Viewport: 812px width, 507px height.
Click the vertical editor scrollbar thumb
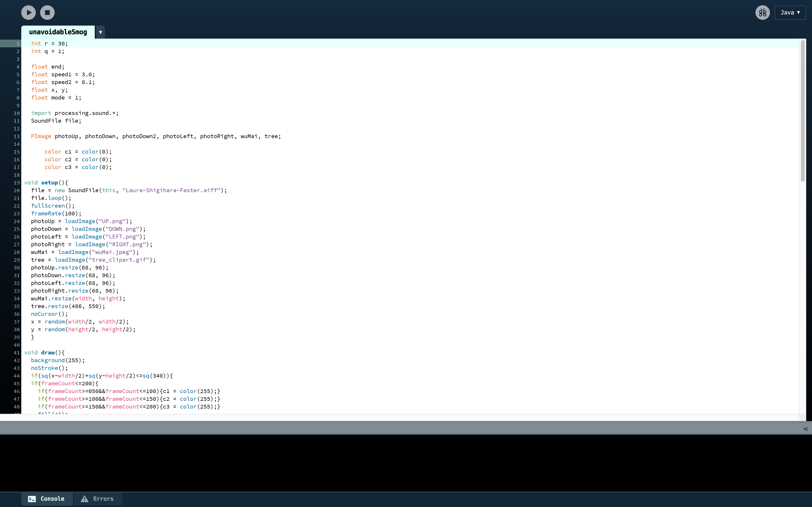click(x=803, y=111)
